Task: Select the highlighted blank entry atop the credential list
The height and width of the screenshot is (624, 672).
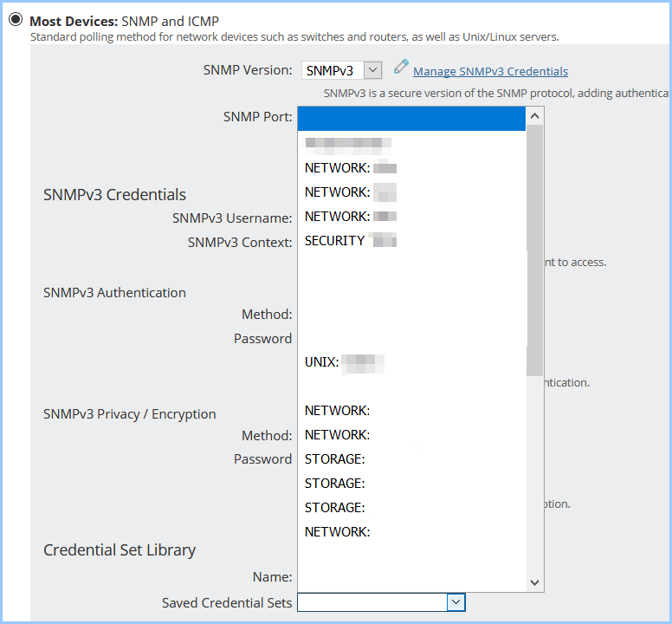Action: pos(411,119)
